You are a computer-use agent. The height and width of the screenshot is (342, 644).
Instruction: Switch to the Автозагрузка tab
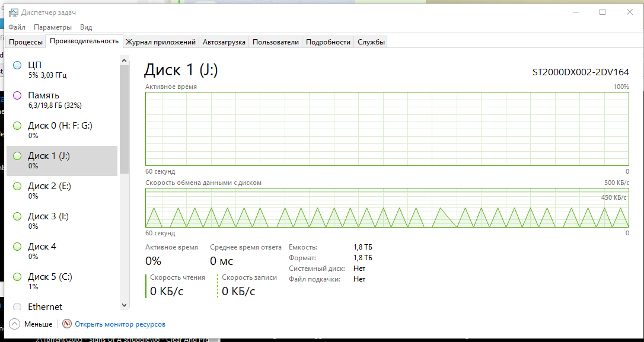224,42
